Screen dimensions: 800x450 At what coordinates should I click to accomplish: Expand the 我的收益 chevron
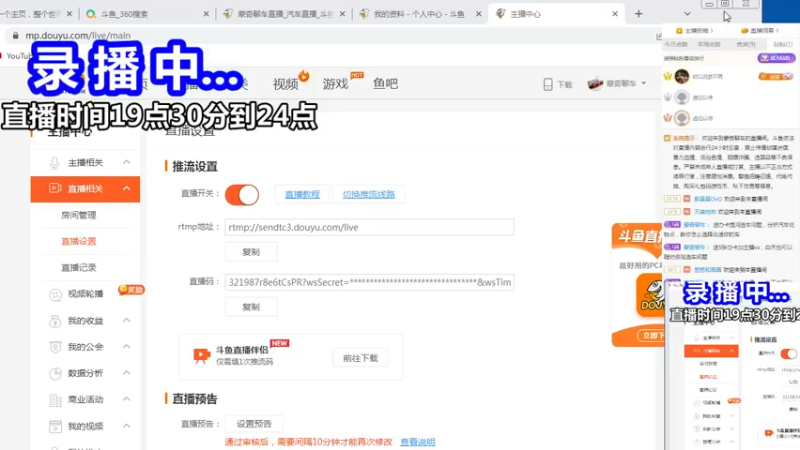click(127, 320)
